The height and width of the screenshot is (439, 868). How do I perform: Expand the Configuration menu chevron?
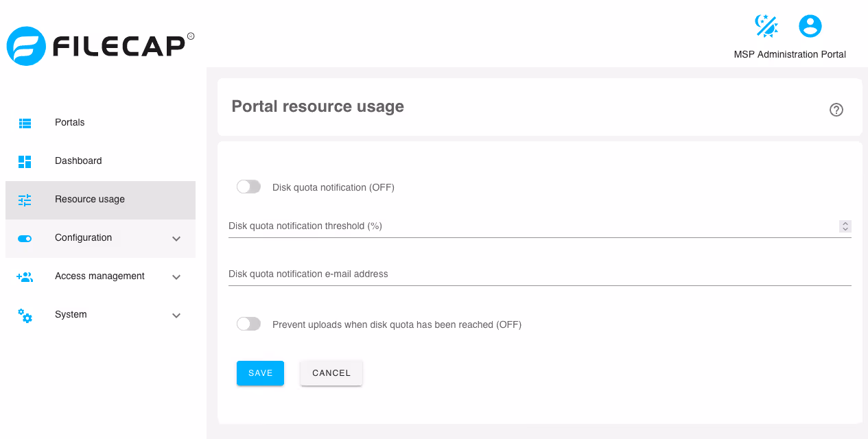pyautogui.click(x=176, y=239)
